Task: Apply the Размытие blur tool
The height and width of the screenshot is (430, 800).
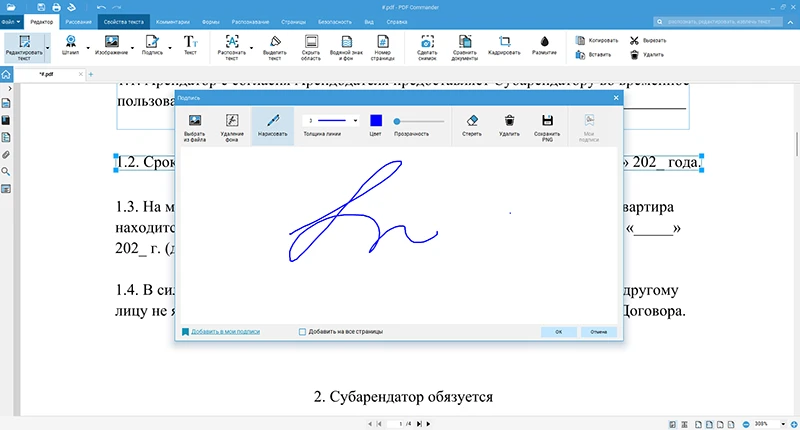Action: click(544, 45)
